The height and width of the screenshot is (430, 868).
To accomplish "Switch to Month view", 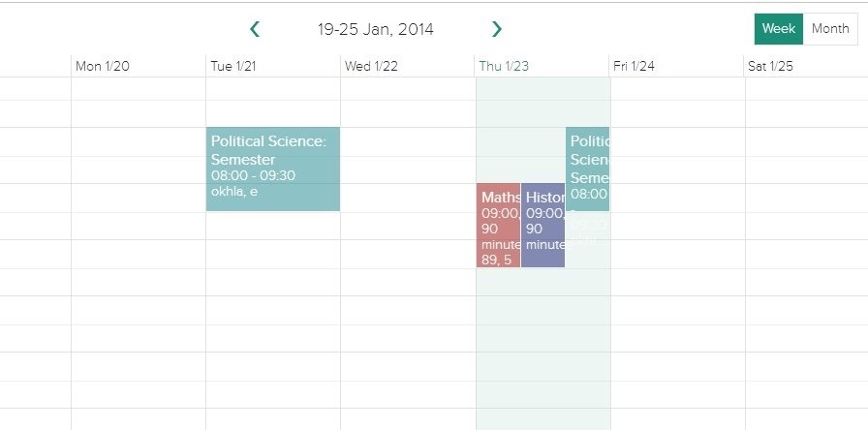I will click(x=830, y=29).
